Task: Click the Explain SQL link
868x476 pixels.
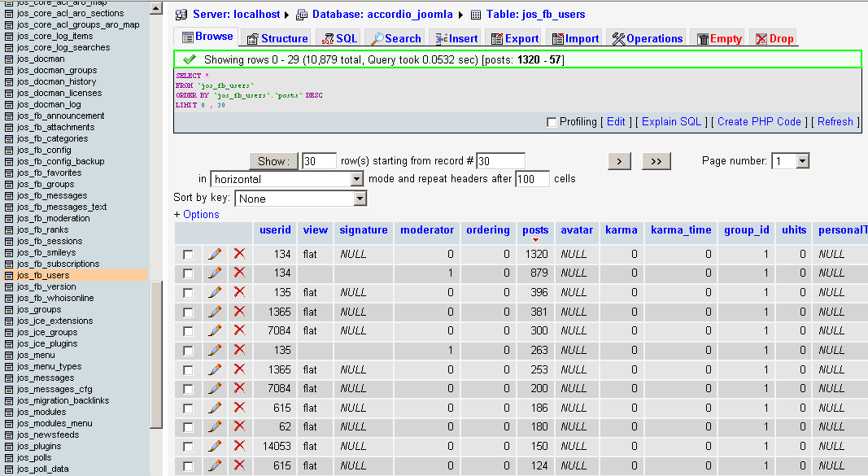Action: pyautogui.click(x=671, y=122)
